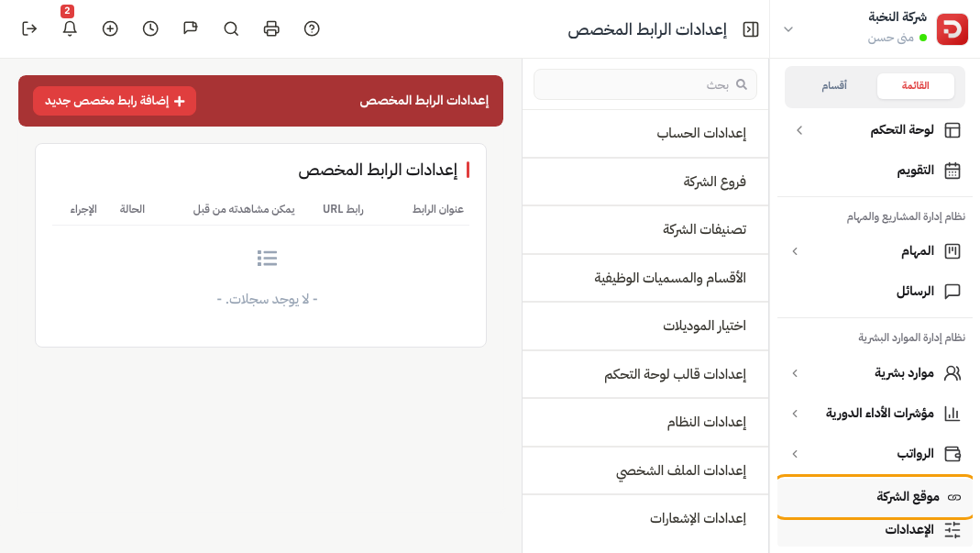This screenshot has height=553, width=980.
Task: Click the dashboard layout icon
Action: point(952,130)
